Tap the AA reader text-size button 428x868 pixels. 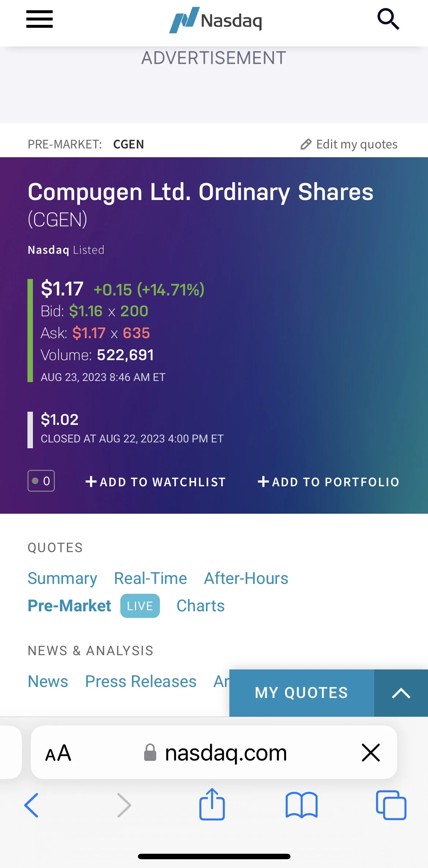[58, 753]
